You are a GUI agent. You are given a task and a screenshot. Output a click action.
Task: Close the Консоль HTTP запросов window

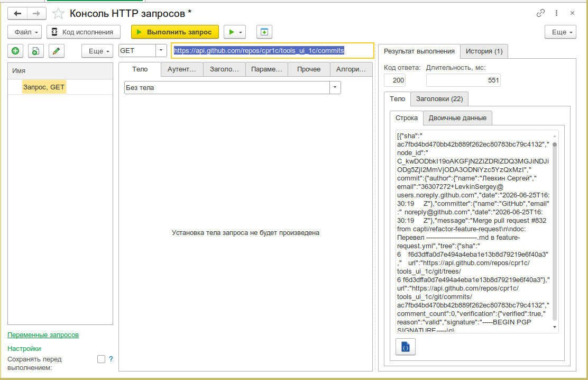[x=572, y=13]
